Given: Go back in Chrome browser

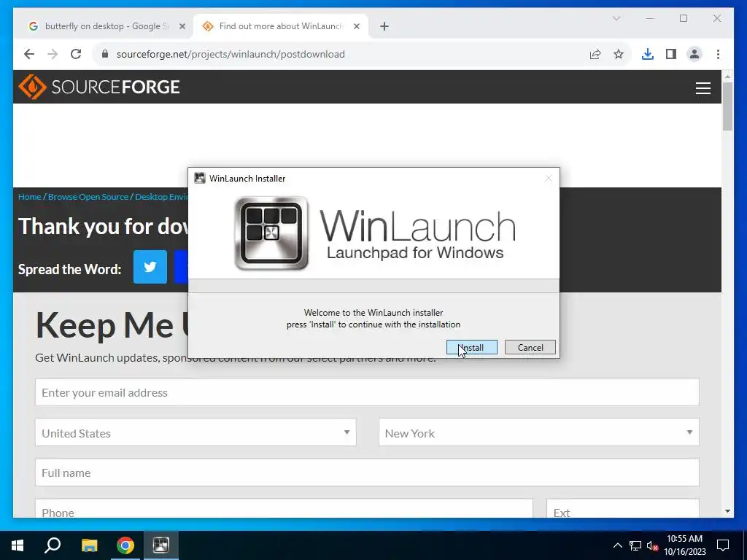Looking at the screenshot, I should click(x=29, y=54).
